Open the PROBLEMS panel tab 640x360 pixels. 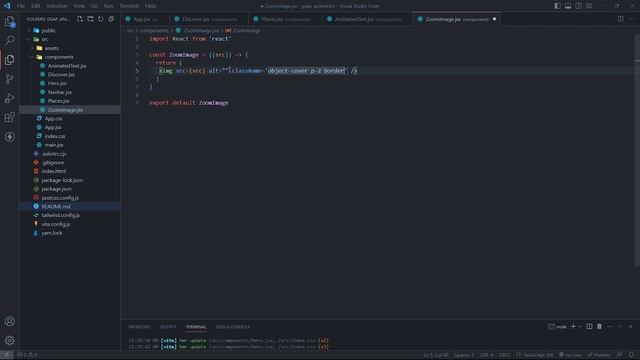pos(139,327)
